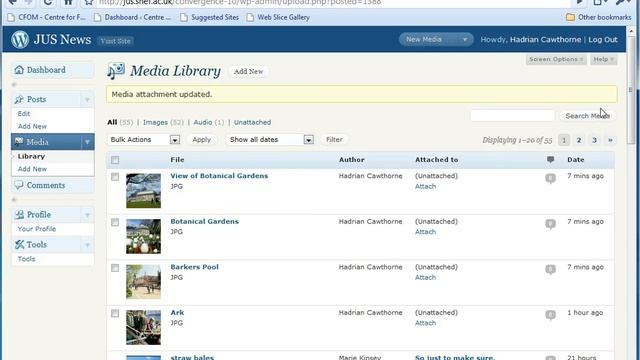Collapse sidebar using separator arrow below Dashboard
Image resolution: width=640 pixels, height=360 pixels.
pos(14,84)
